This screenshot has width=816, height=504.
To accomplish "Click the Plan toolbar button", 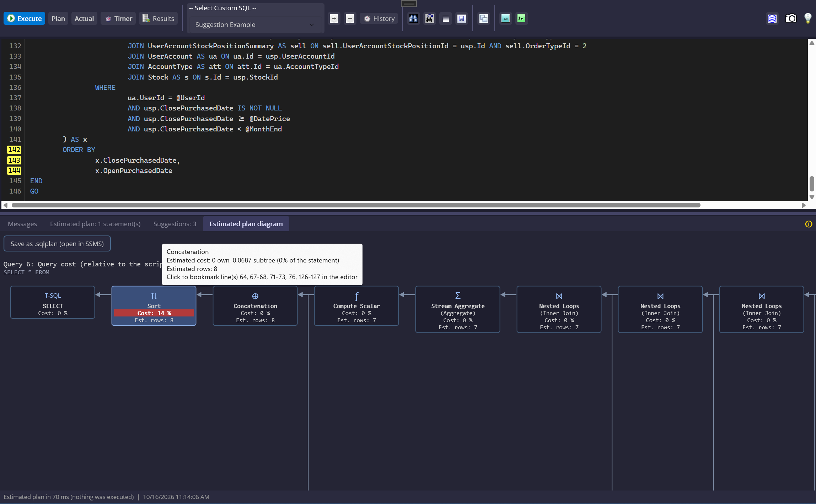I will [x=58, y=18].
